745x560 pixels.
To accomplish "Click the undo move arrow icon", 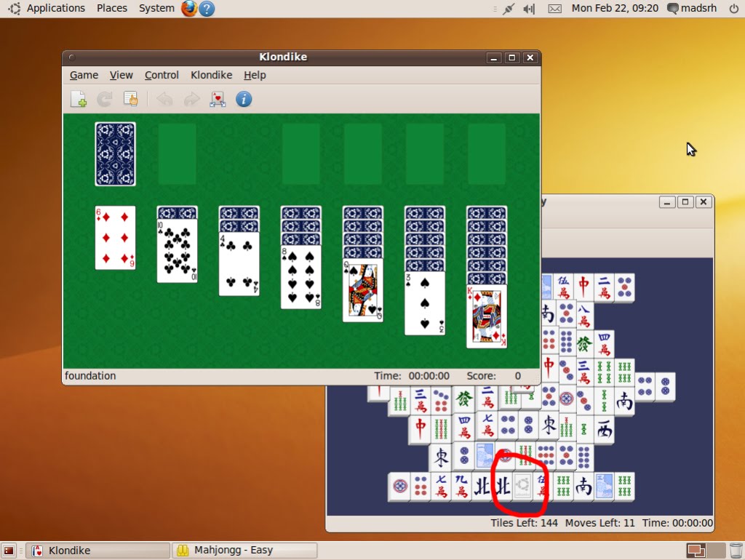I will pos(165,99).
